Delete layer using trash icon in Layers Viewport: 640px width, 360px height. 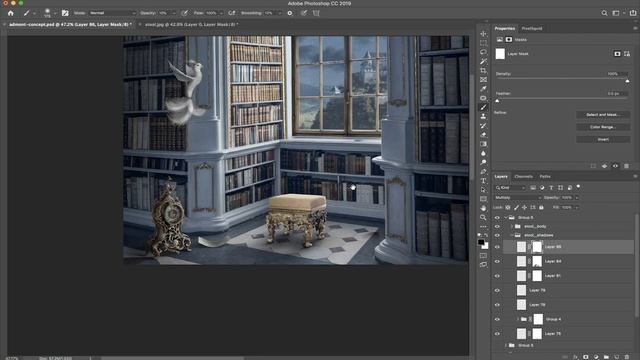coord(627,357)
